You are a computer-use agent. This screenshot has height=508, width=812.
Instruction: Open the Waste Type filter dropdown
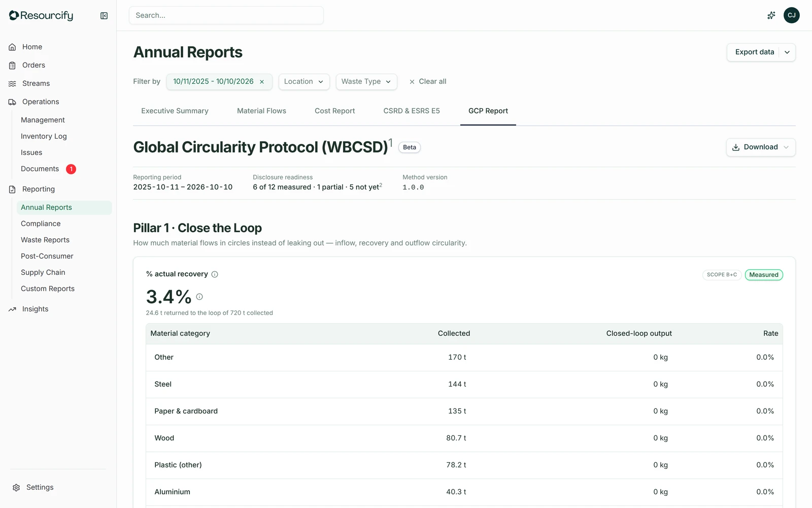click(366, 82)
